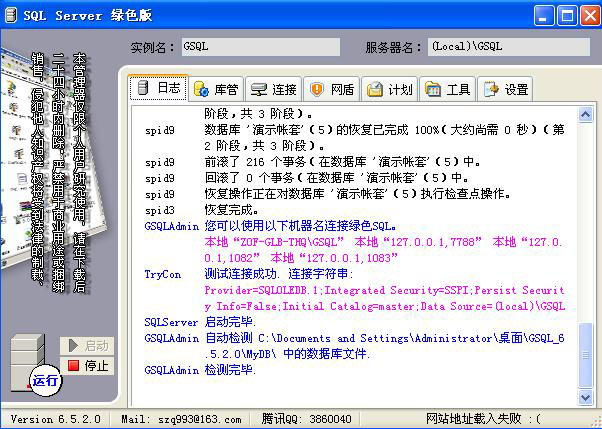The height and width of the screenshot is (429, 602).
Task: Click the Provider=SQLOLEDB.1 connection string line
Action: tap(384, 298)
